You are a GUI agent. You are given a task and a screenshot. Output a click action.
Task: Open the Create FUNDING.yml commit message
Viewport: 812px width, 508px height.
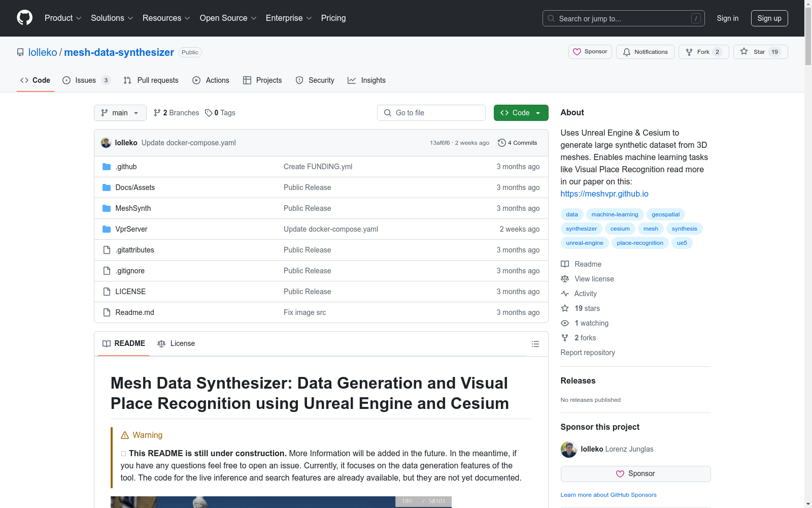(318, 167)
